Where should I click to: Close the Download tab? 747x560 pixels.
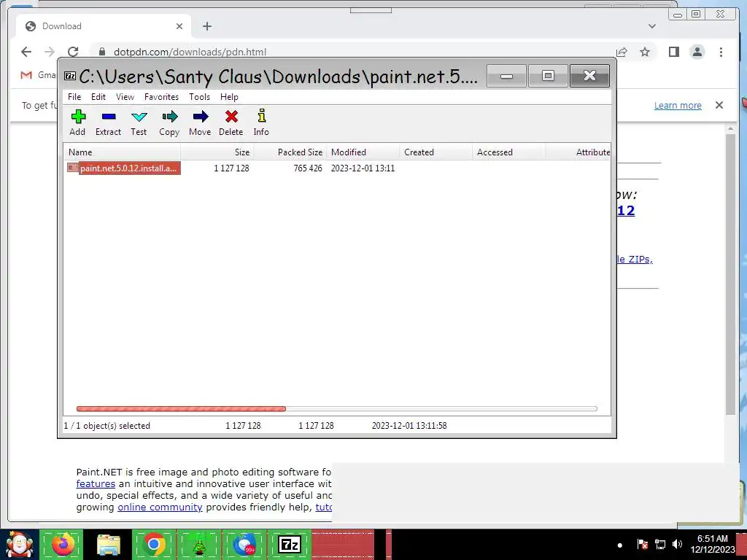179,26
